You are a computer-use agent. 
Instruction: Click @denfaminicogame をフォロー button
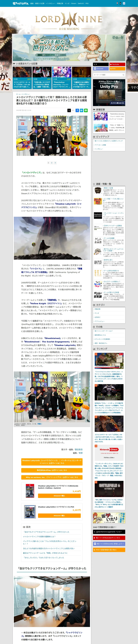pos(109,532)
